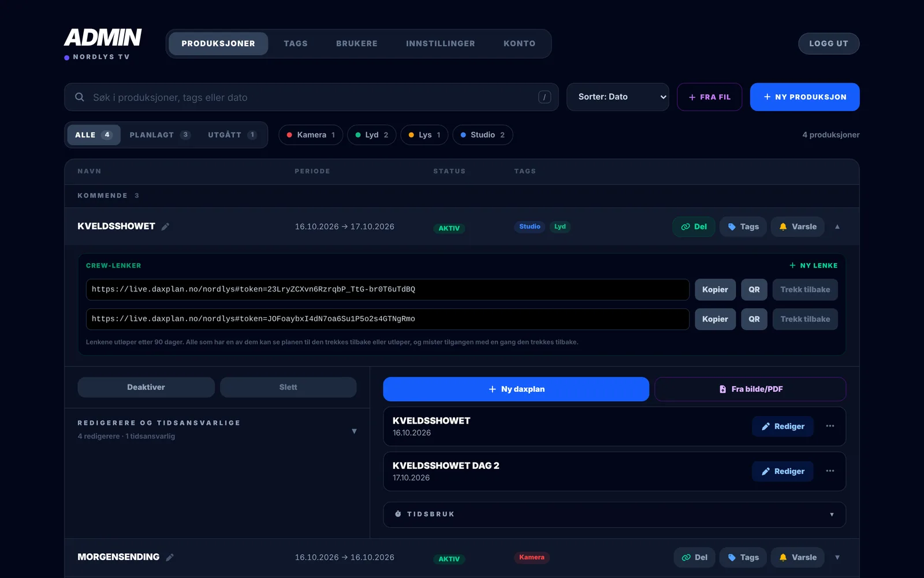Click Rediger for KVELDSSHOWET DAG 2
The height and width of the screenshot is (578, 924).
(x=783, y=471)
